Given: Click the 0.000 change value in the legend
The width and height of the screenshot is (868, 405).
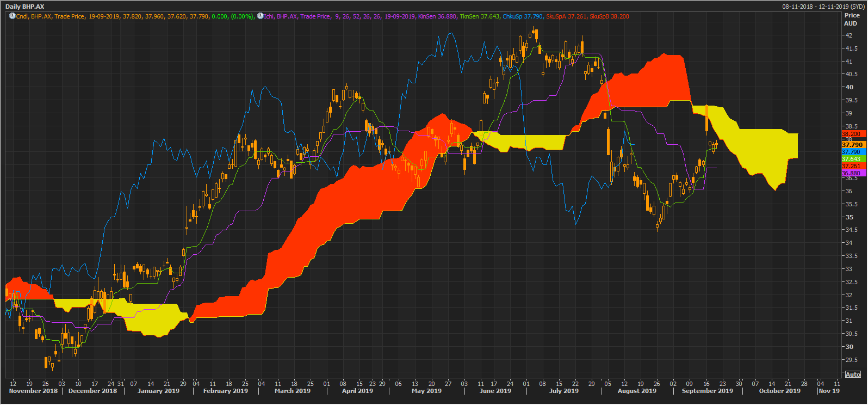Looking at the screenshot, I should (x=220, y=16).
